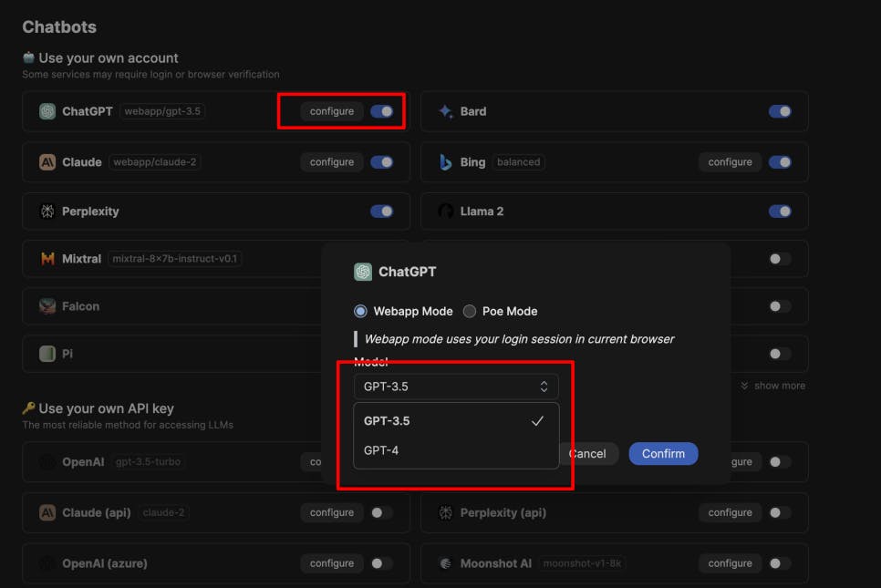Pick GPT-4 from the model list
The width and height of the screenshot is (881, 588).
456,450
